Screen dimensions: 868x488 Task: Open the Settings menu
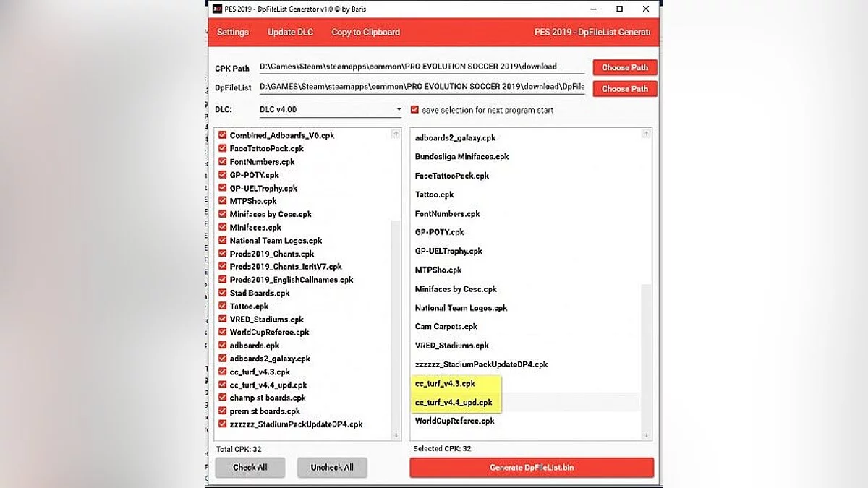(x=233, y=33)
